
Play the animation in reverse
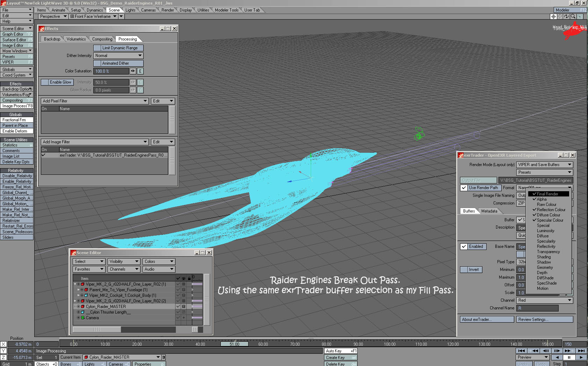tap(557, 357)
